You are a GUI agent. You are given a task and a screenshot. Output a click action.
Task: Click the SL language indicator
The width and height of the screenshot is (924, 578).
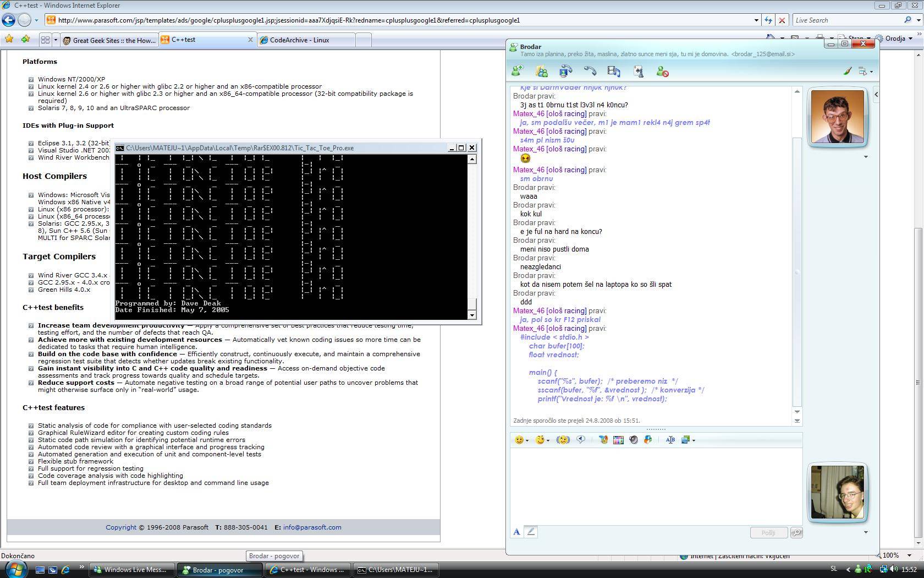(833, 569)
